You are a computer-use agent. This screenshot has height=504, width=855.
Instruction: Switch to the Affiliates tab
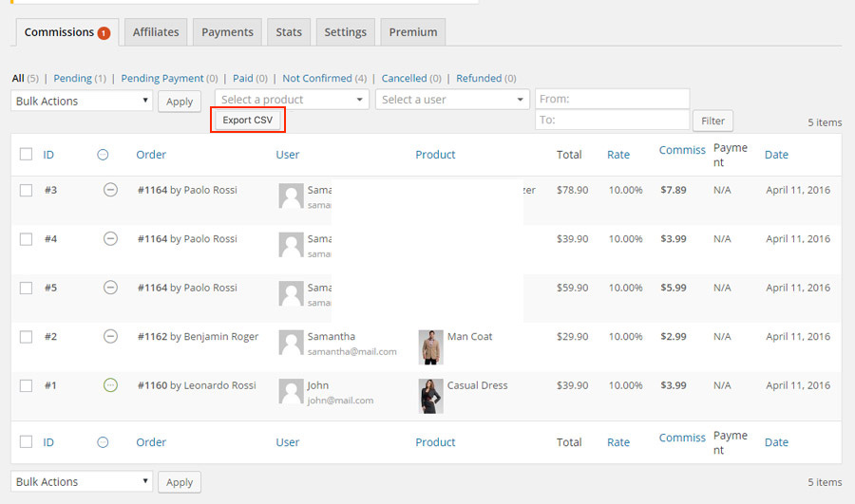pyautogui.click(x=156, y=31)
